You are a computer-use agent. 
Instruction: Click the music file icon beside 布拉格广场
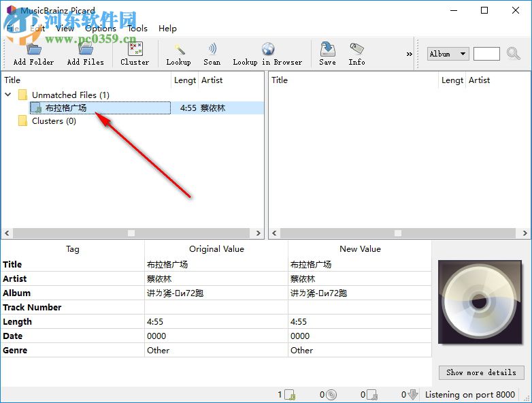(36, 108)
